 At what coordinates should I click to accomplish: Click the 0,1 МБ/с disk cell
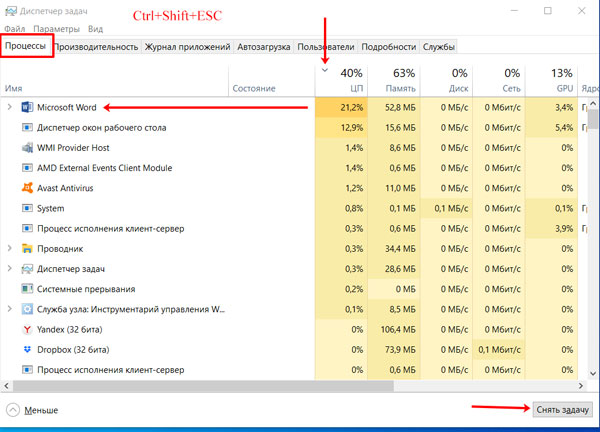click(x=447, y=208)
